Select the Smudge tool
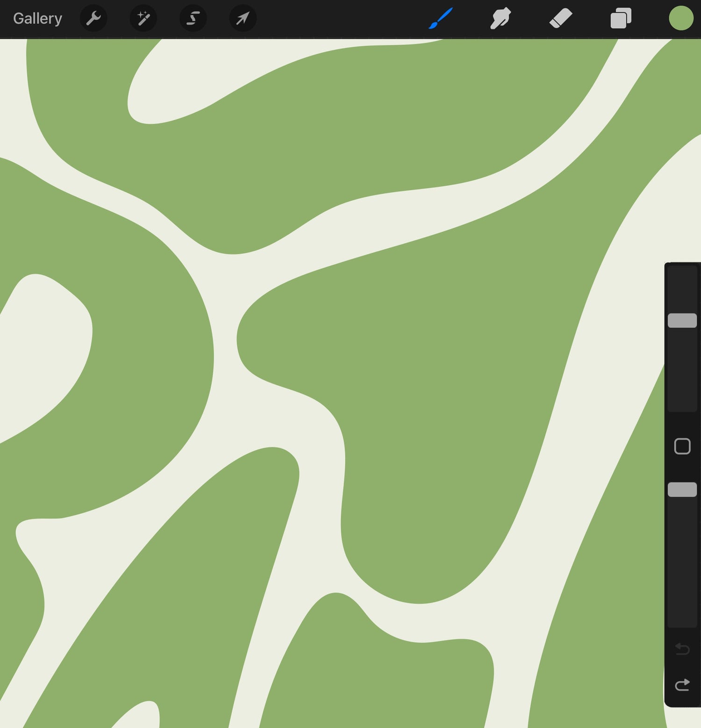701x728 pixels. pos(501,19)
